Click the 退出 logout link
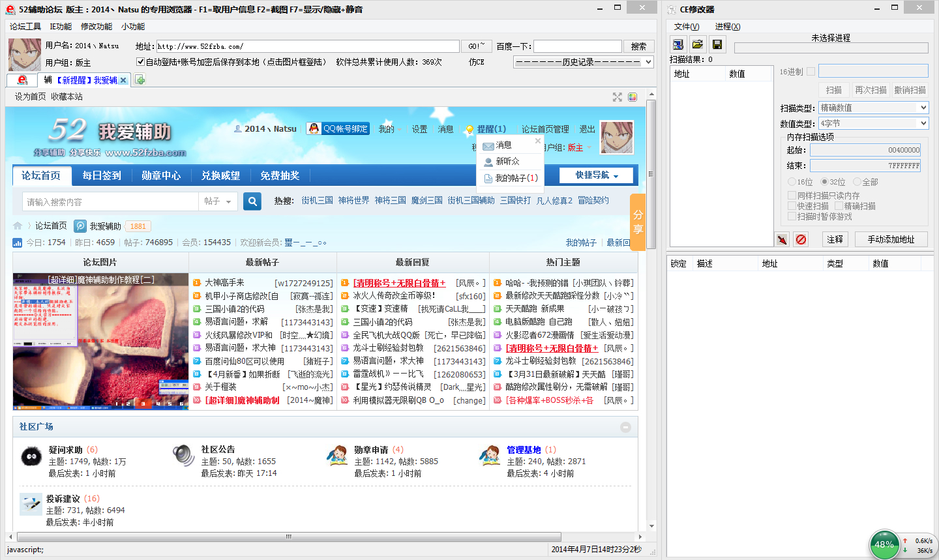Image resolution: width=939 pixels, height=560 pixels. click(x=588, y=129)
